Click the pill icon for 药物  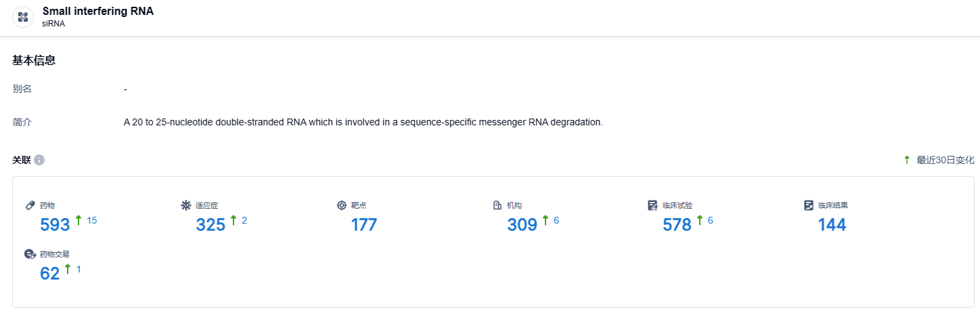[x=30, y=205]
